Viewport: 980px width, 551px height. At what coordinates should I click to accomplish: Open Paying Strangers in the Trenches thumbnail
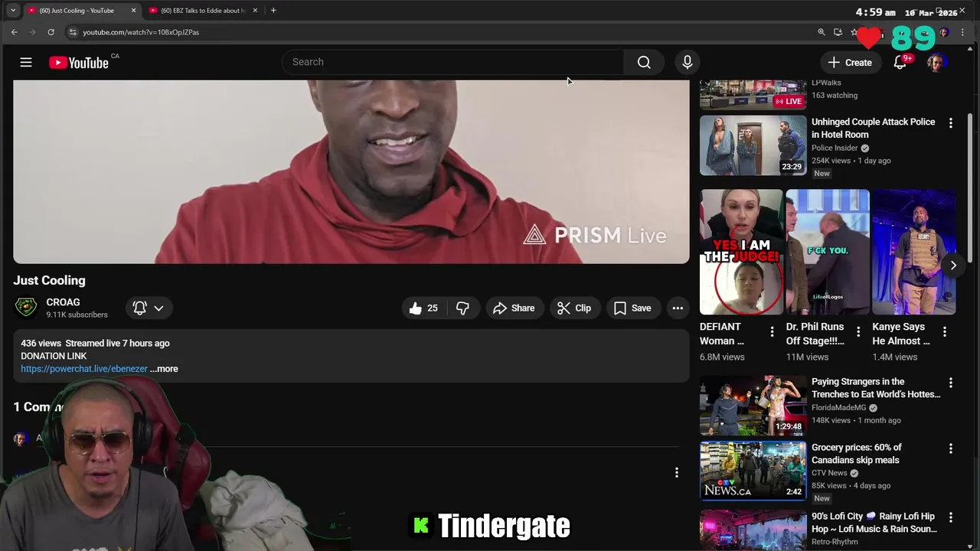point(753,405)
